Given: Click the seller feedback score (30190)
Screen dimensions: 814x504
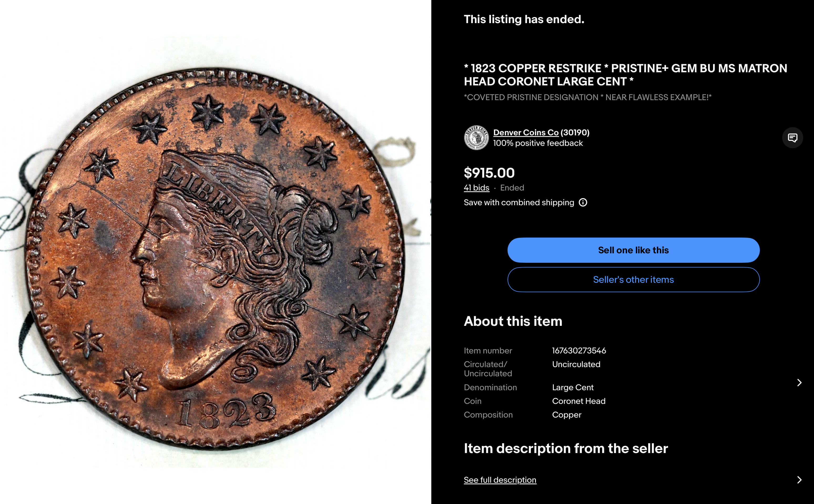Looking at the screenshot, I should (575, 132).
